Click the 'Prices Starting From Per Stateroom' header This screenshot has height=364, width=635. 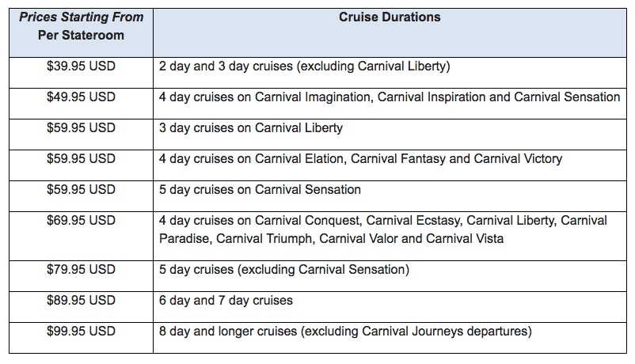pyautogui.click(x=81, y=26)
